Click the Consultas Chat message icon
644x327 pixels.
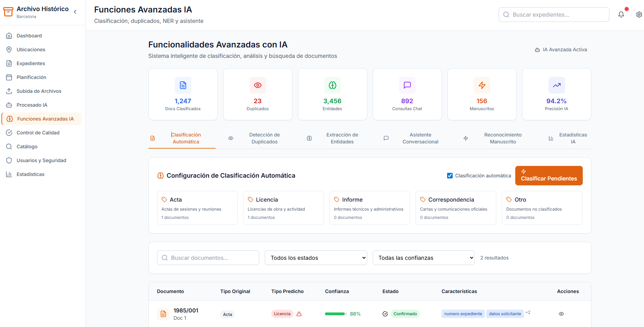(x=407, y=85)
